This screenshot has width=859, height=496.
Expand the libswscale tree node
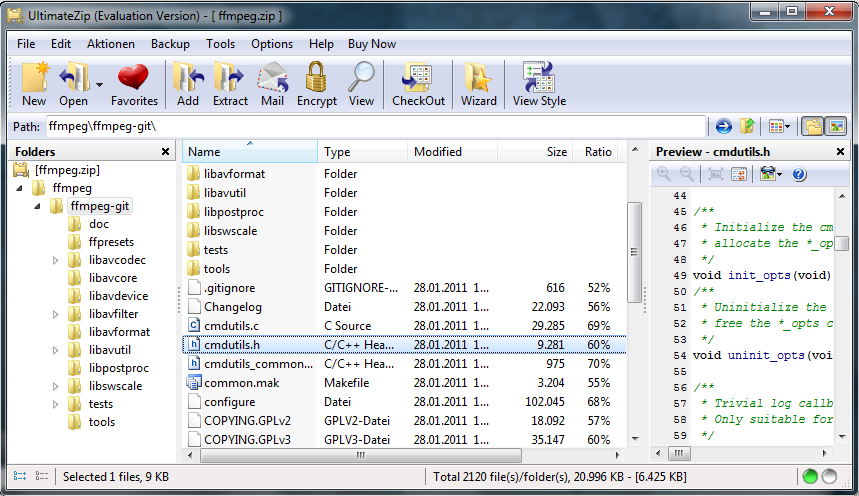coord(55,386)
